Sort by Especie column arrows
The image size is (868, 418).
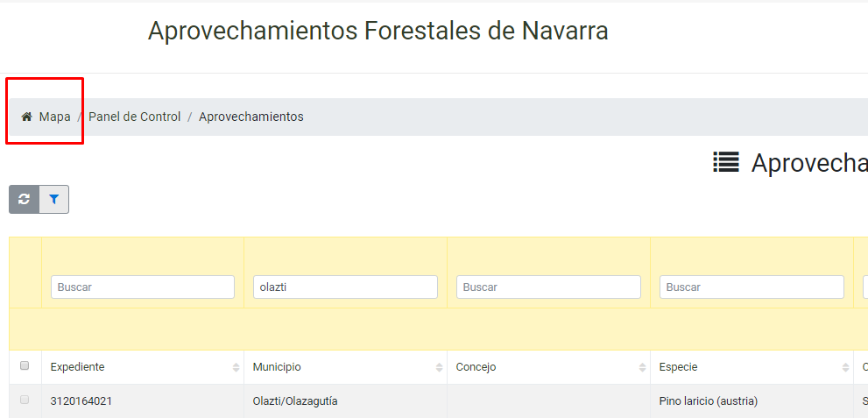tap(846, 367)
